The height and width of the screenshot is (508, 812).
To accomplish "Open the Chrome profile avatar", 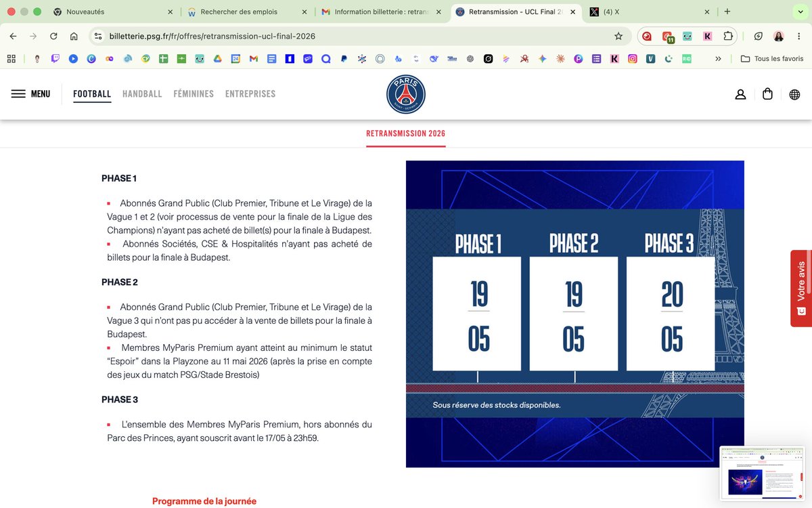I will [779, 36].
